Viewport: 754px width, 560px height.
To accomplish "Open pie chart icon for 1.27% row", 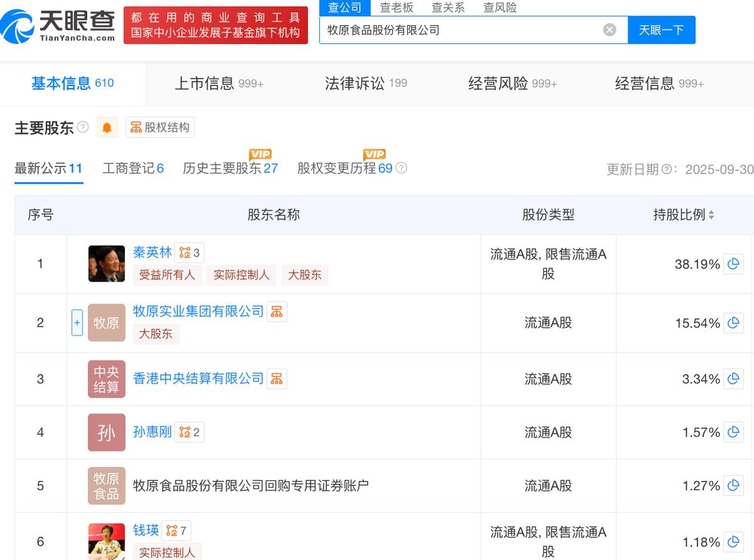I will (733, 486).
